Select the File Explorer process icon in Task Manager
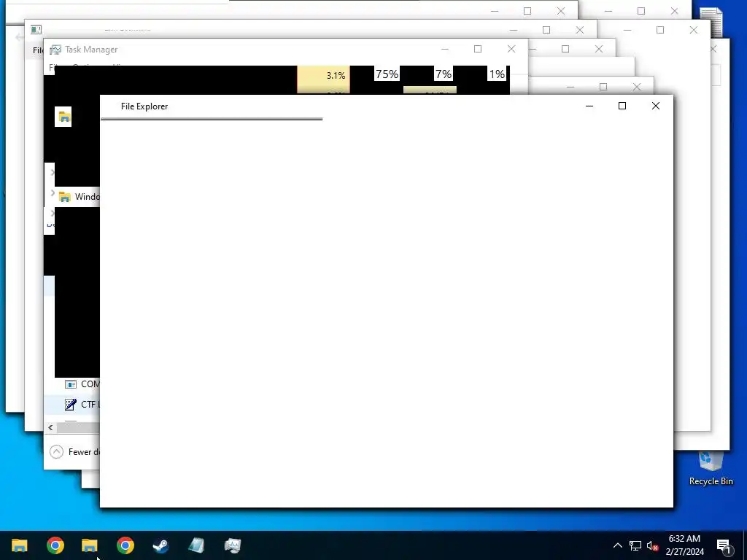 (63, 117)
